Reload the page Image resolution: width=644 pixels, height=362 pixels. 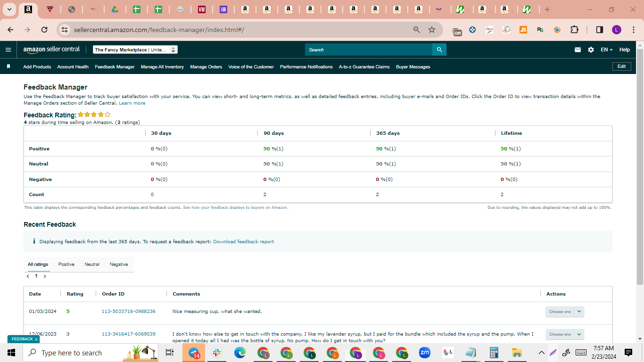click(44, 30)
